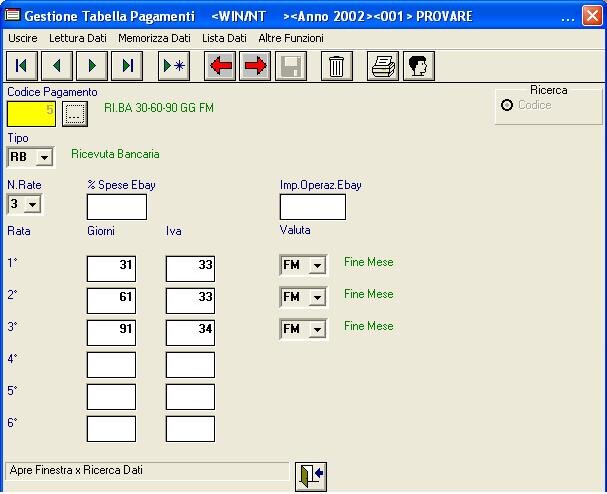The height and width of the screenshot is (494, 607).
Task: Click the exit door icon at bottom
Action: click(x=311, y=475)
